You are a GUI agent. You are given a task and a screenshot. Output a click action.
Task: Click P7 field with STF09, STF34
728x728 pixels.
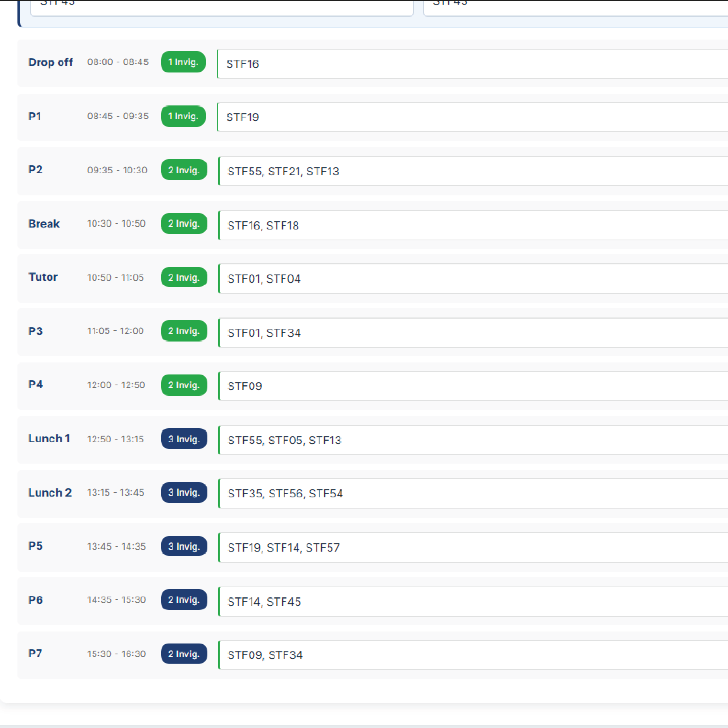coord(473,655)
